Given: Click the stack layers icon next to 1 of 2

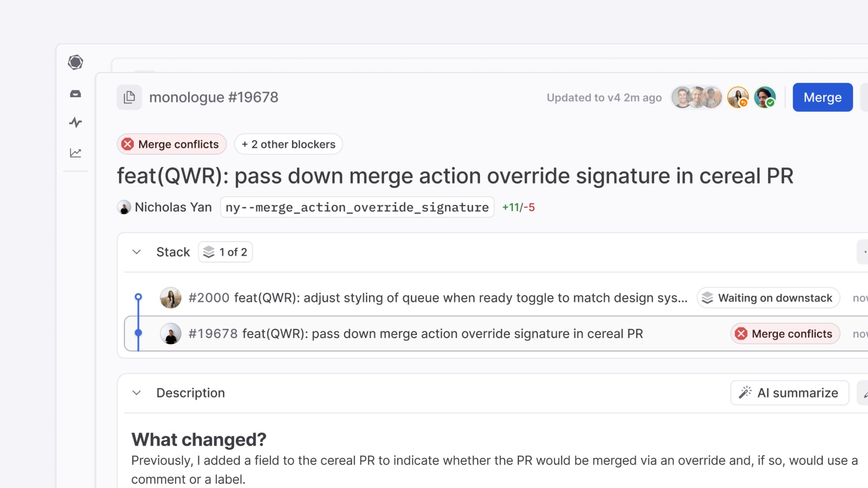Looking at the screenshot, I should coord(209,252).
